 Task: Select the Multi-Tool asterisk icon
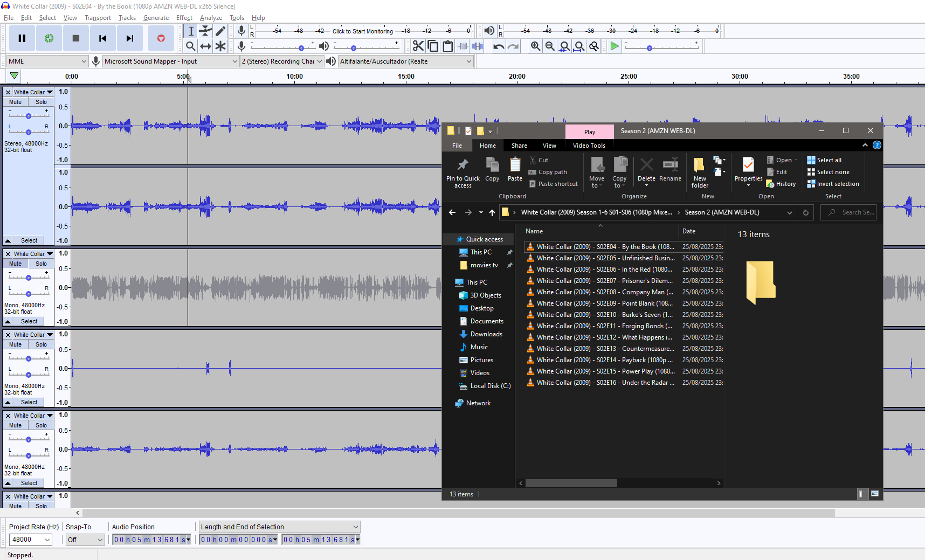[220, 46]
